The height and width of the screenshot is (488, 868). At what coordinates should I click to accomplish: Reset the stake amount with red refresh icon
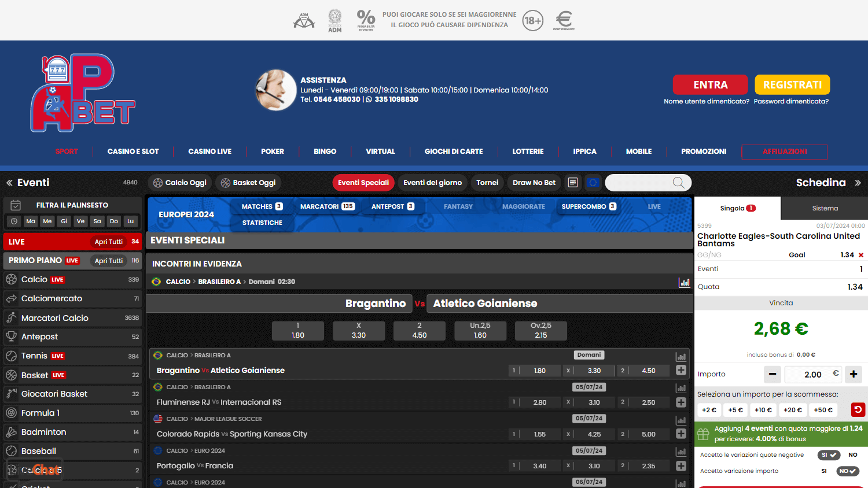point(858,409)
